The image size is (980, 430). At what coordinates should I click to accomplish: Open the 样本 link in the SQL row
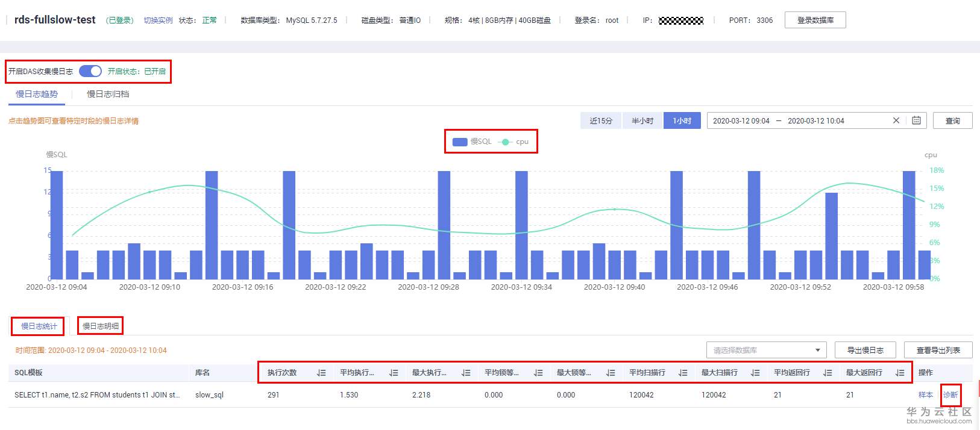[x=926, y=395]
